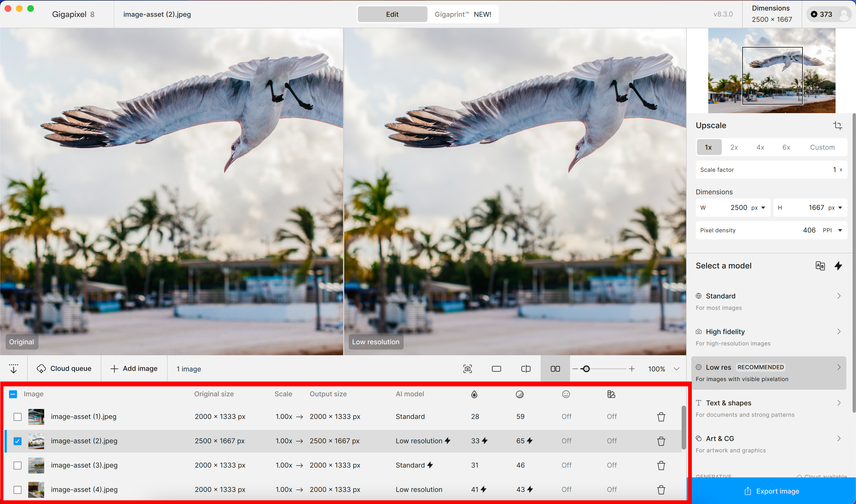Click the compare models A/B icon
This screenshot has width=856, height=504.
tap(820, 266)
